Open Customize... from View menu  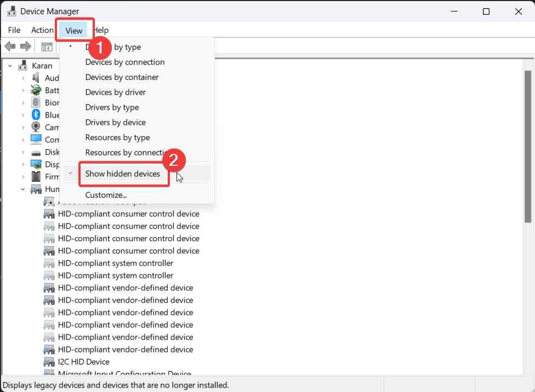pos(106,195)
